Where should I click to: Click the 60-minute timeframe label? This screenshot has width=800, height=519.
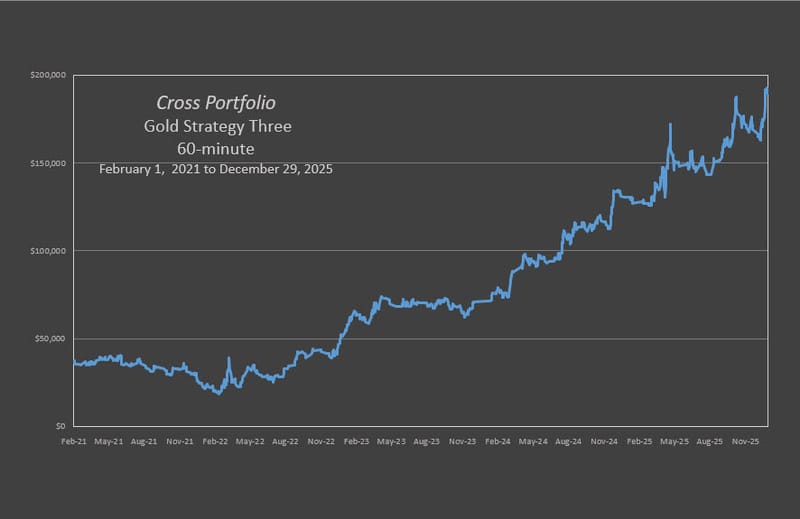pos(216,149)
